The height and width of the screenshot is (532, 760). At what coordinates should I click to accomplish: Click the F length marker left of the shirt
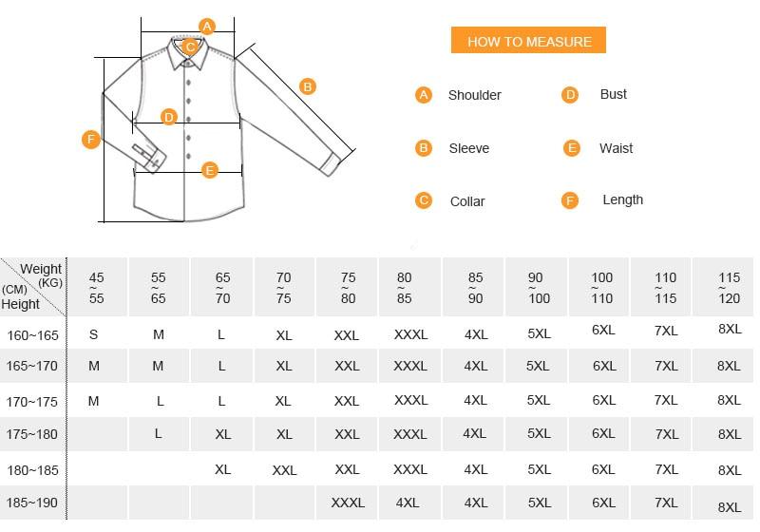91,140
